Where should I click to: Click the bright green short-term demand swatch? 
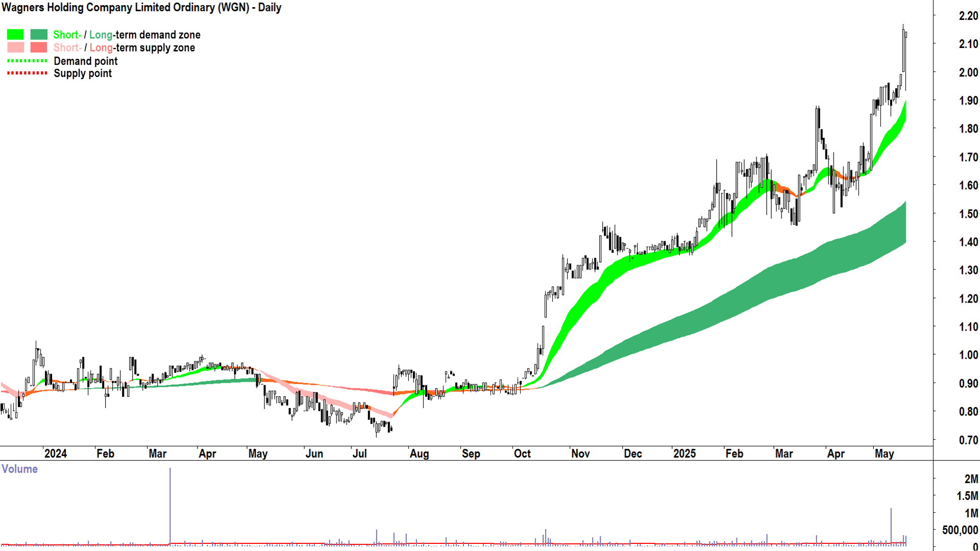(x=15, y=35)
